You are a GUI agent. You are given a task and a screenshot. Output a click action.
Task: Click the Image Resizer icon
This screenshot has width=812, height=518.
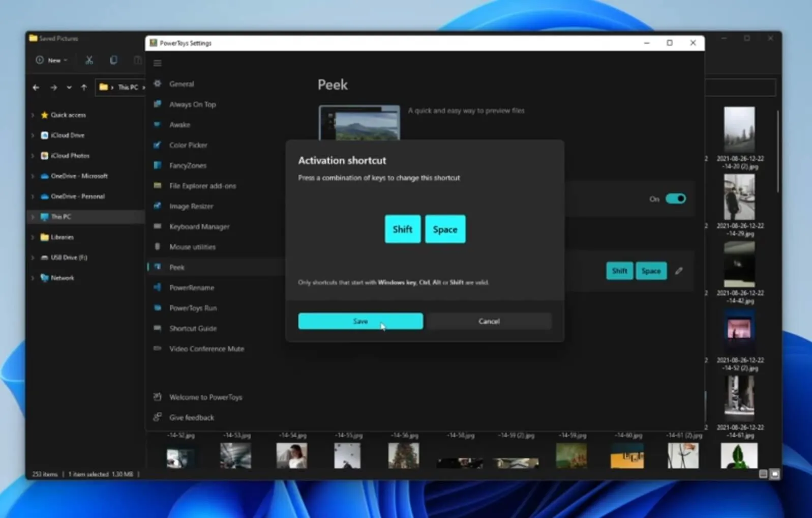pos(158,206)
